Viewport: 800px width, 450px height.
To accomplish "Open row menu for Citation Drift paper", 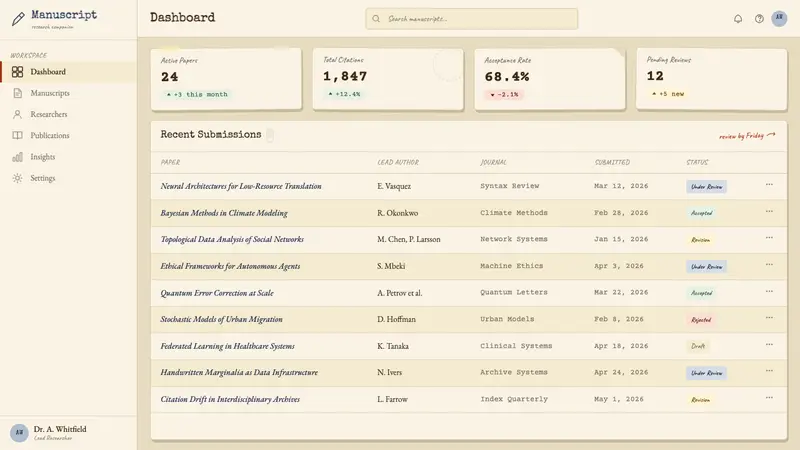I will tap(769, 397).
